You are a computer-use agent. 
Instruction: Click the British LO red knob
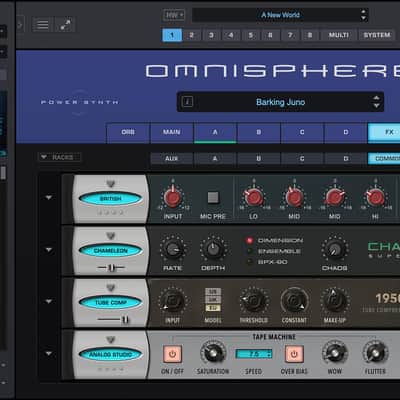point(253,197)
